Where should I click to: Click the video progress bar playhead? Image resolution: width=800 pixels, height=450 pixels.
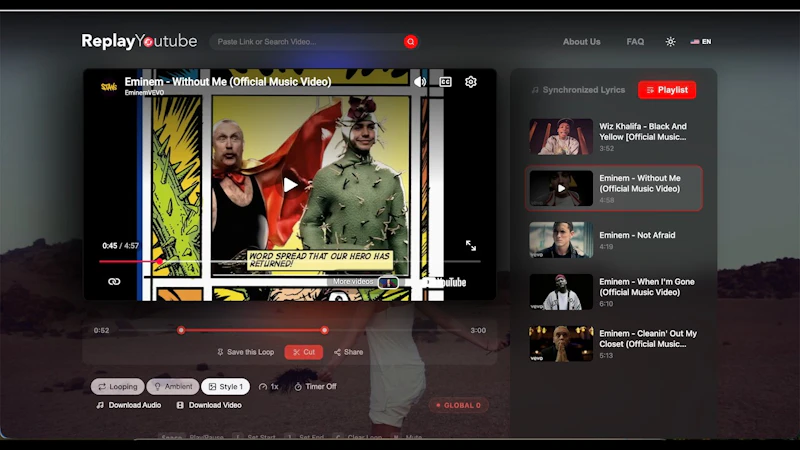159,261
